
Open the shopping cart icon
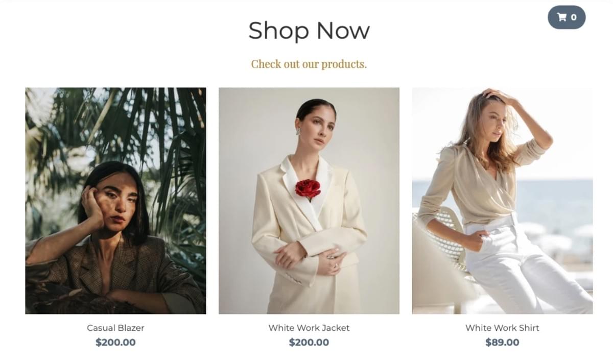[x=562, y=17]
